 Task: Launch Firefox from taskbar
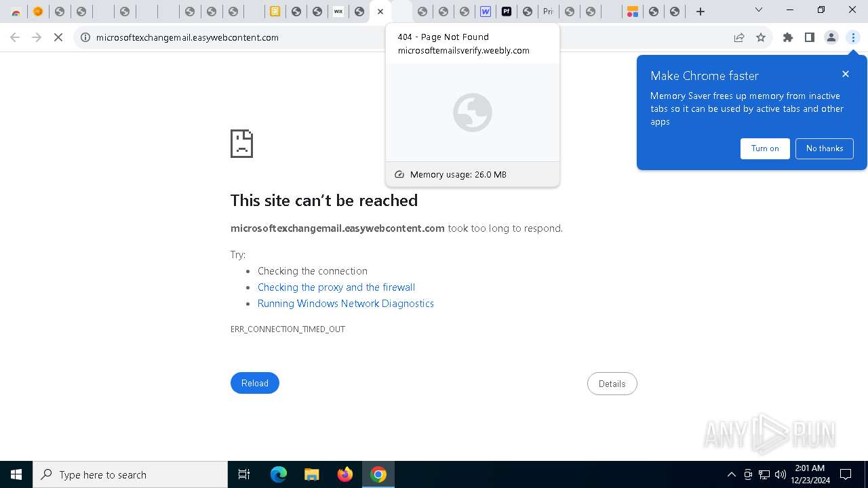click(345, 474)
